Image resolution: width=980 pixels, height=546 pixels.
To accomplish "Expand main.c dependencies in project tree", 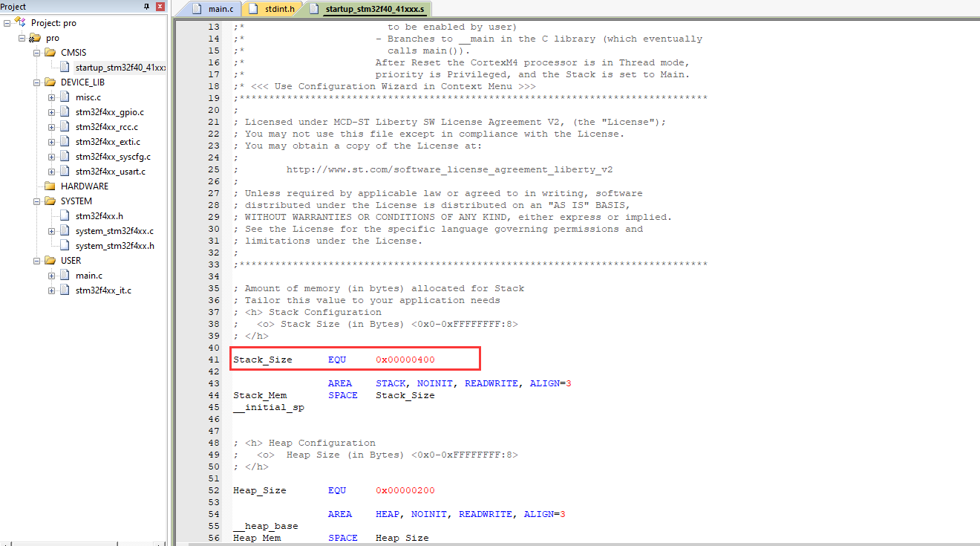I will (x=52, y=276).
